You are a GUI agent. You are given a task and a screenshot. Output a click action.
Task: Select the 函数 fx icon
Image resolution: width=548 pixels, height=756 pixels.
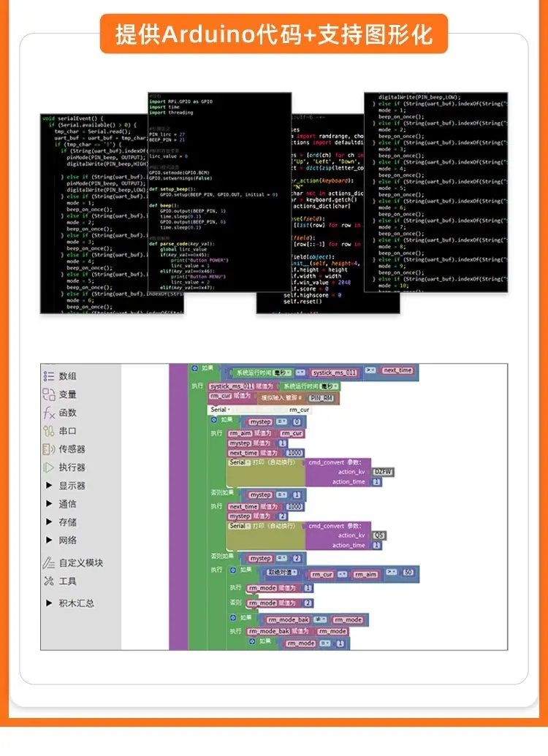click(49, 413)
